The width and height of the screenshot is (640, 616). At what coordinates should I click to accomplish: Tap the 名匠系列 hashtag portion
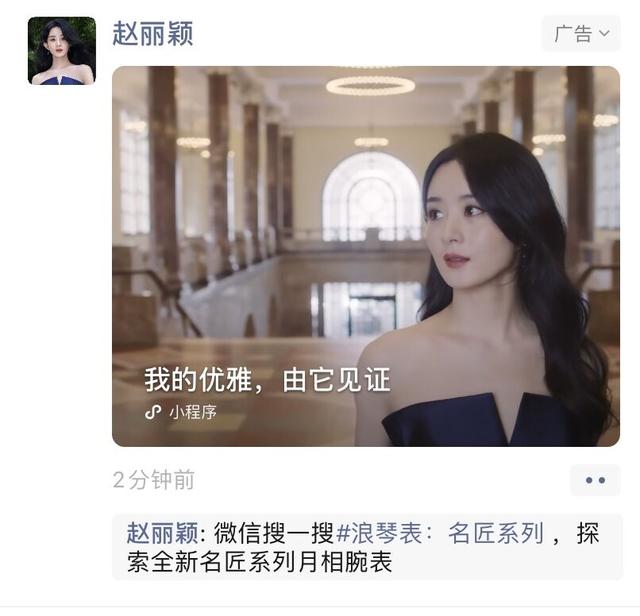(496, 533)
